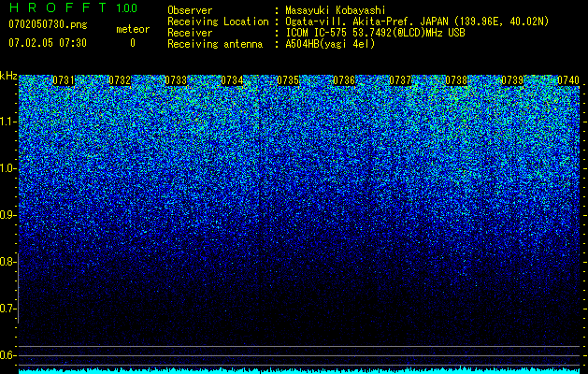Click the antenna value A504HB(yagi 4el)

[x=330, y=44]
